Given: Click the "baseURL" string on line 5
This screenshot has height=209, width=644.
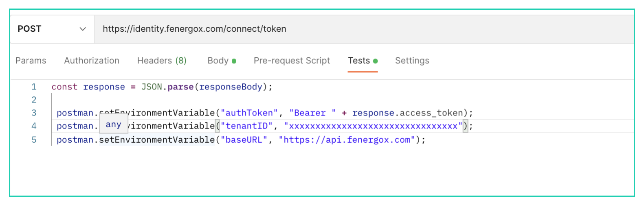Looking at the screenshot, I should tap(244, 139).
